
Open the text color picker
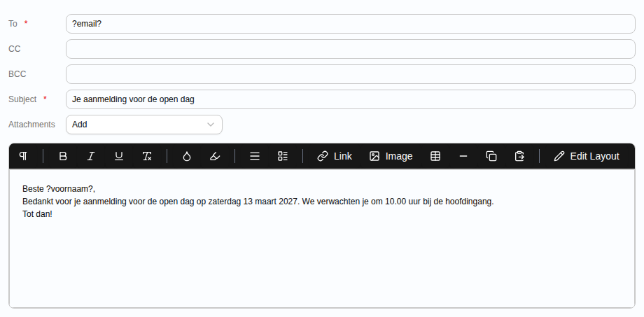tap(187, 156)
